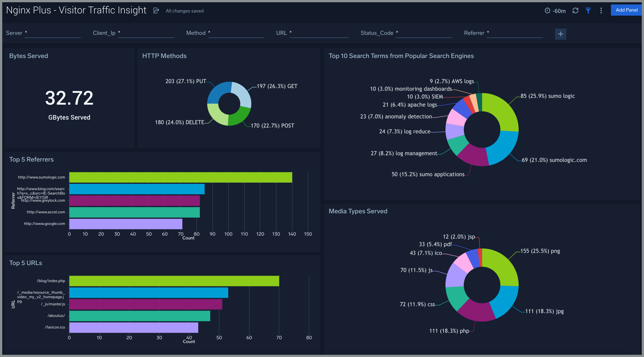Open the -60m time range selector
The height and width of the screenshot is (357, 644).
559,11
